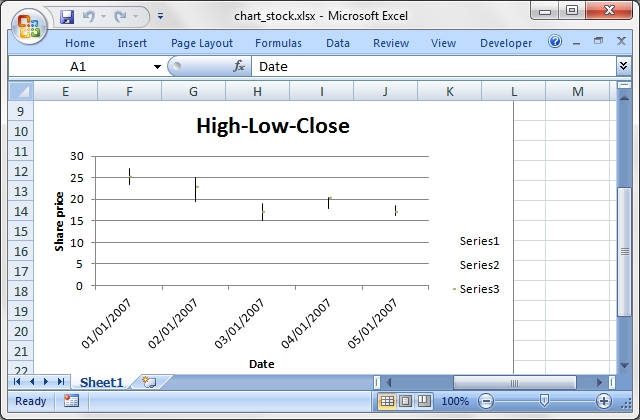The height and width of the screenshot is (420, 640).
Task: Select the Series1 legend entry
Action: [479, 241]
